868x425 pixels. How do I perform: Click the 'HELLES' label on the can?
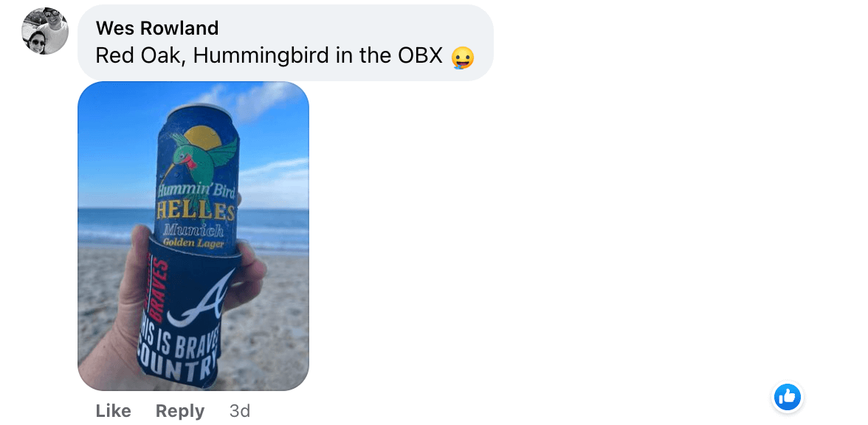pos(196,210)
